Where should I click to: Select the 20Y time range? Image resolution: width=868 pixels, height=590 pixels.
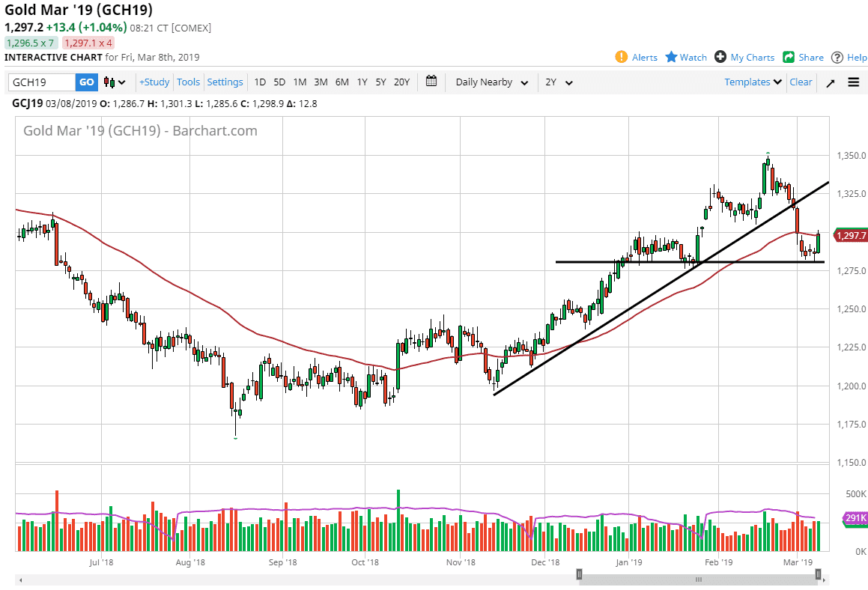[x=401, y=82]
